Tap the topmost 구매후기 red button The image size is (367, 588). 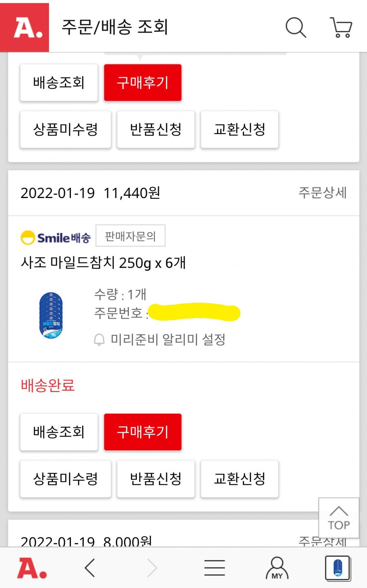(x=143, y=82)
